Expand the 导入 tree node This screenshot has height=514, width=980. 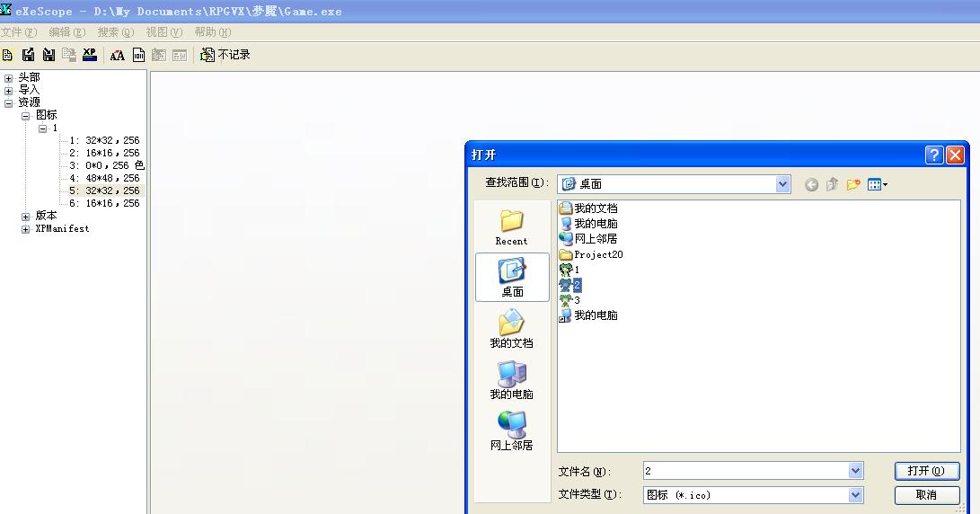tap(8, 91)
